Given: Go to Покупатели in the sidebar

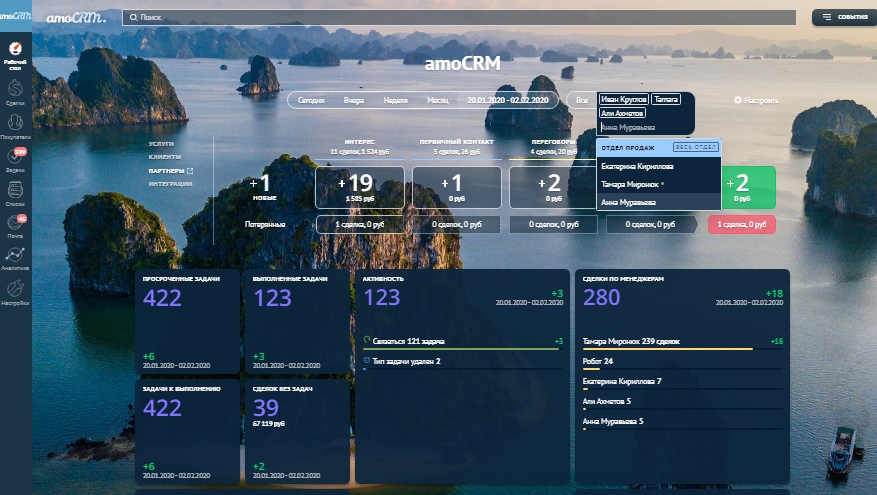Looking at the screenshot, I should point(15,125).
